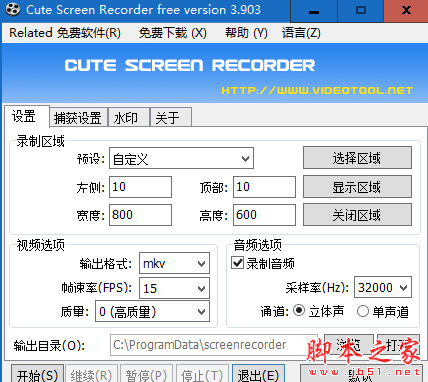
Task: Click the 选择区域 button
Action: (357, 158)
